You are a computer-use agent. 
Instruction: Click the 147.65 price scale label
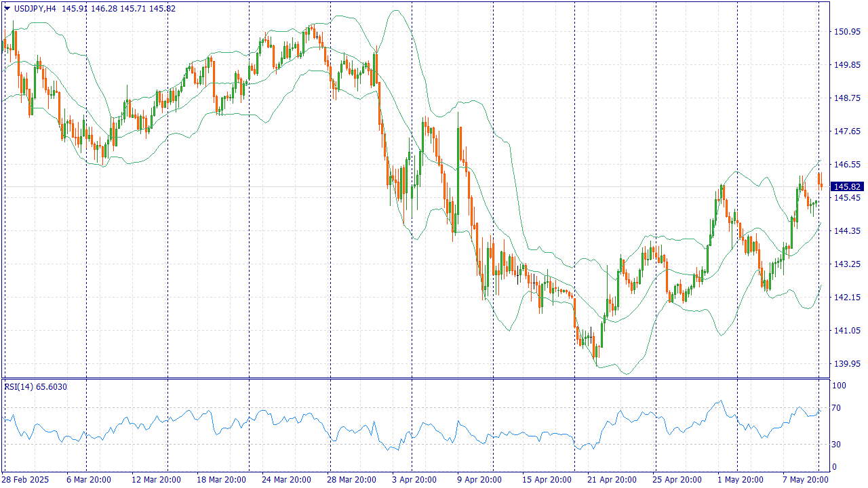(x=848, y=131)
